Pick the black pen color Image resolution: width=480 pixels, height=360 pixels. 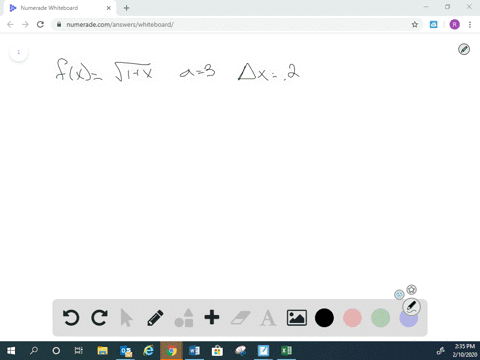click(324, 318)
